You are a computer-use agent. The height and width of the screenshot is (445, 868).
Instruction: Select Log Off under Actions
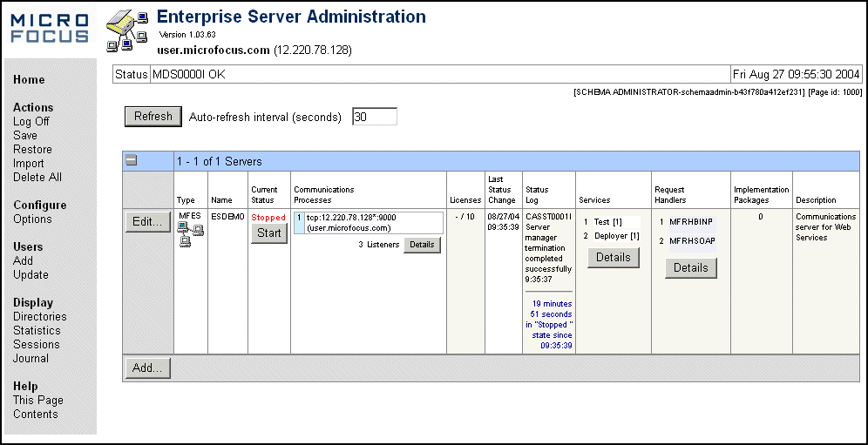31,122
